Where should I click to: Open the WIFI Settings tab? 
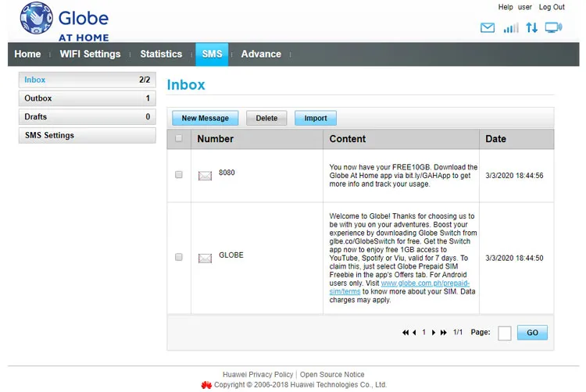pos(90,54)
